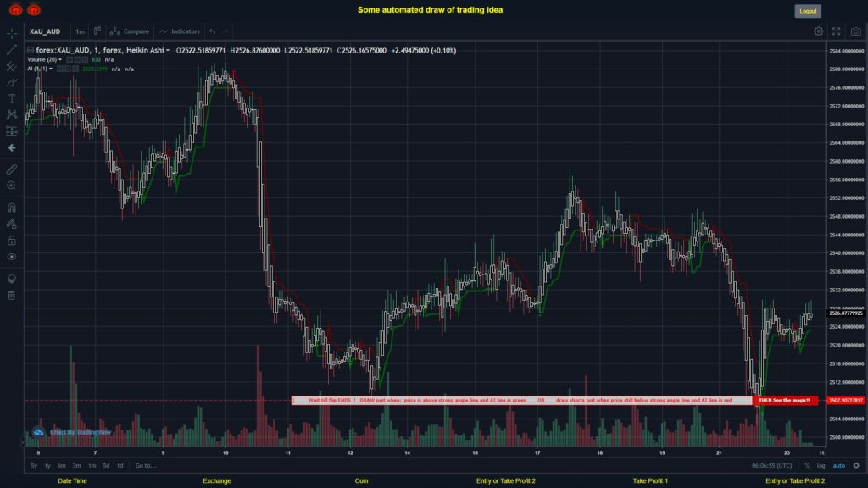Click the red THEN See the magic label
This screenshot has height=488, width=868.
pyautogui.click(x=785, y=400)
